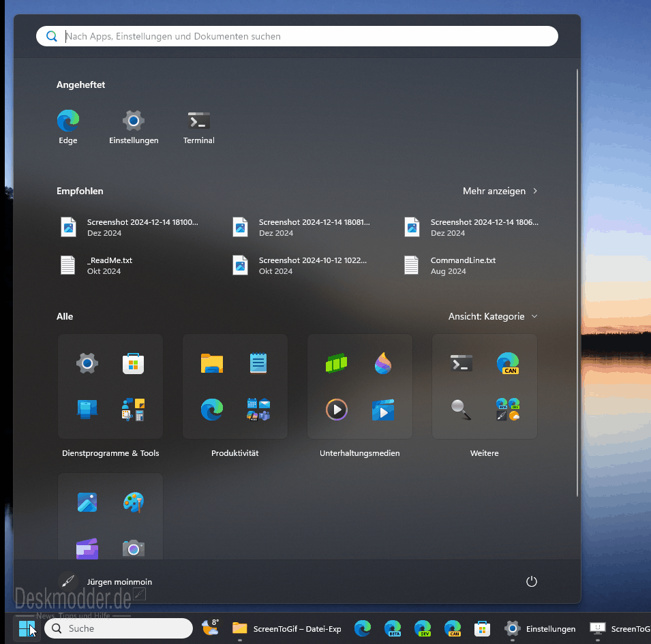Open File Explorer in the Produktivität category
Viewport: 651px width, 644px height.
coord(212,363)
